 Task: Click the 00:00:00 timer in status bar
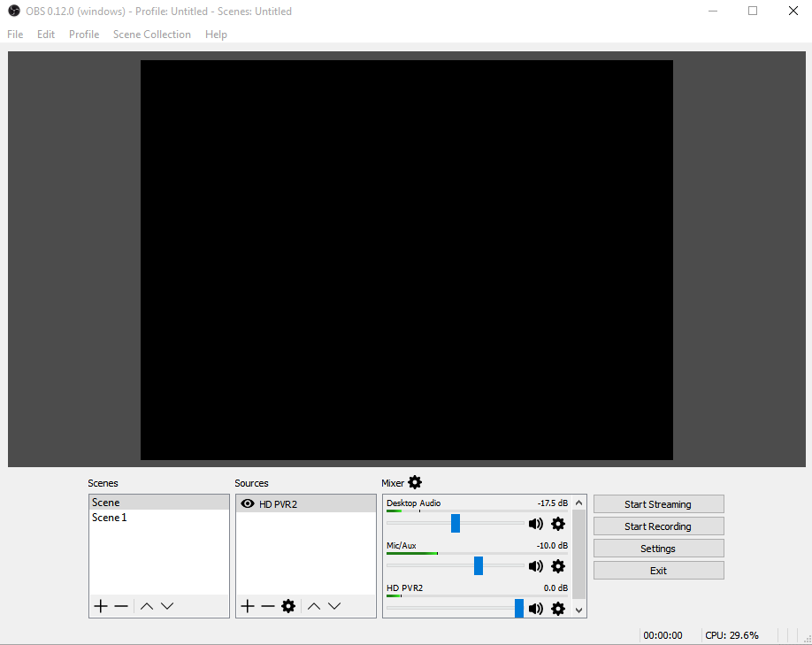click(663, 635)
